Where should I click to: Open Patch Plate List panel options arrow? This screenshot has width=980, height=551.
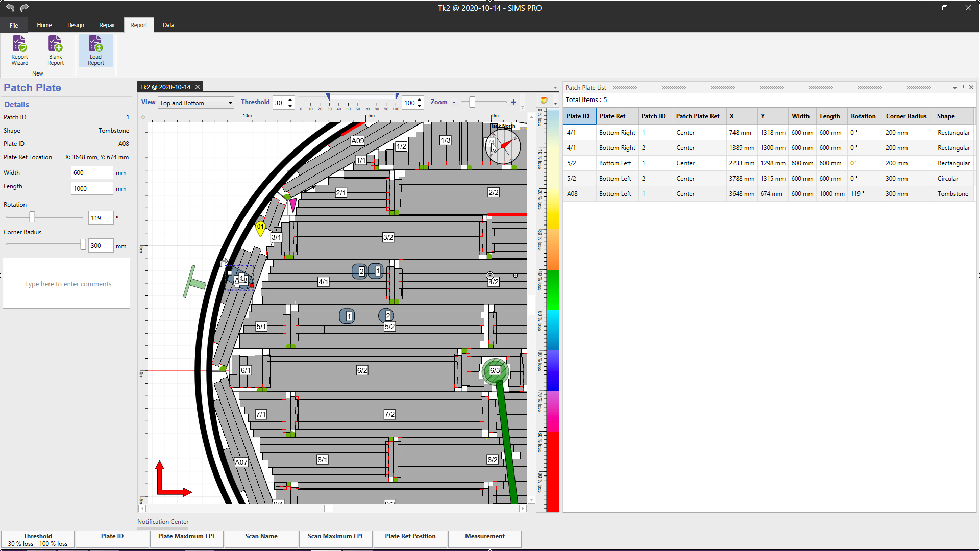[x=954, y=88]
